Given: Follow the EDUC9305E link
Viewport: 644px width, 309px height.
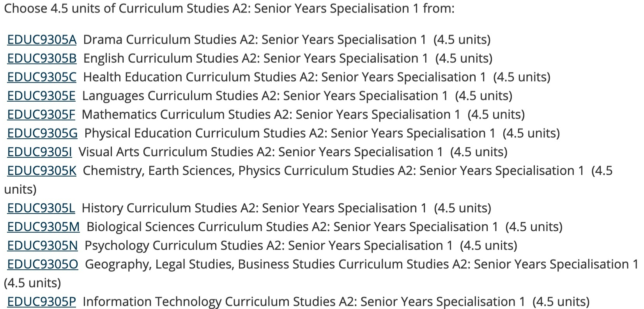Looking at the screenshot, I should [41, 96].
